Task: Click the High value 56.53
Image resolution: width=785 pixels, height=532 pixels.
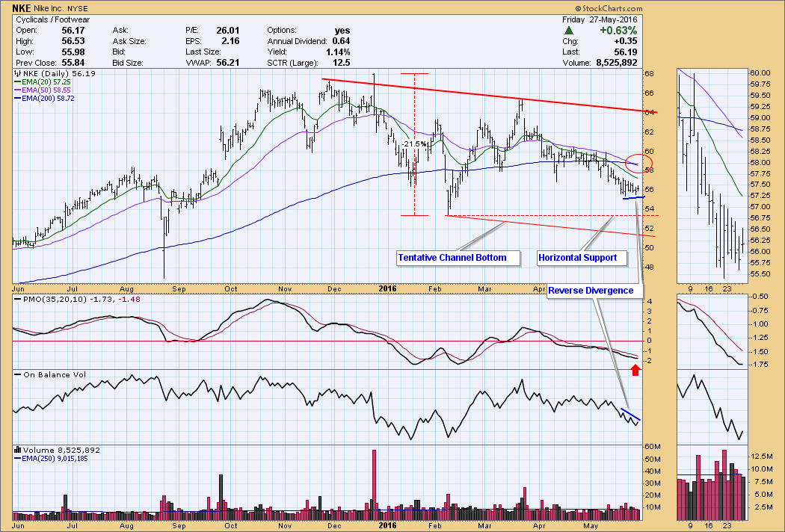Action: click(x=73, y=41)
